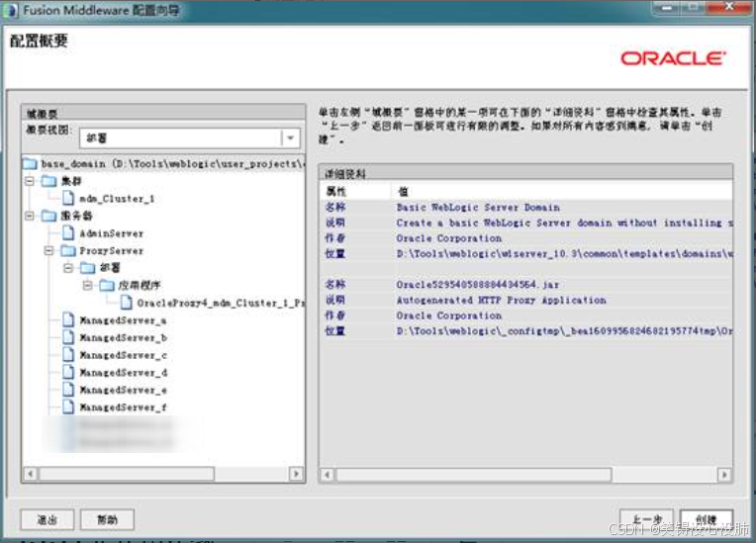Click the 帮助 button
The image size is (756, 543).
[x=107, y=519]
